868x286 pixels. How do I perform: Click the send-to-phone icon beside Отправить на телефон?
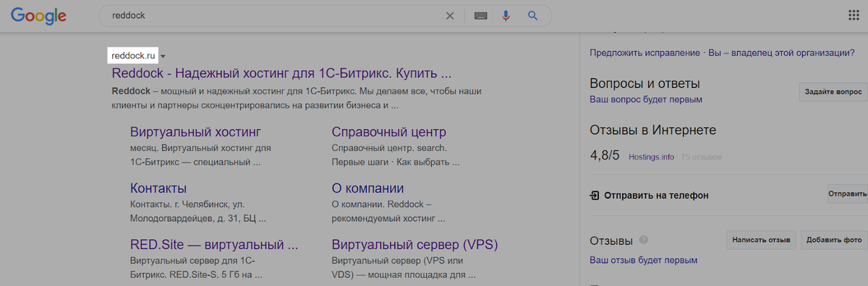click(595, 195)
